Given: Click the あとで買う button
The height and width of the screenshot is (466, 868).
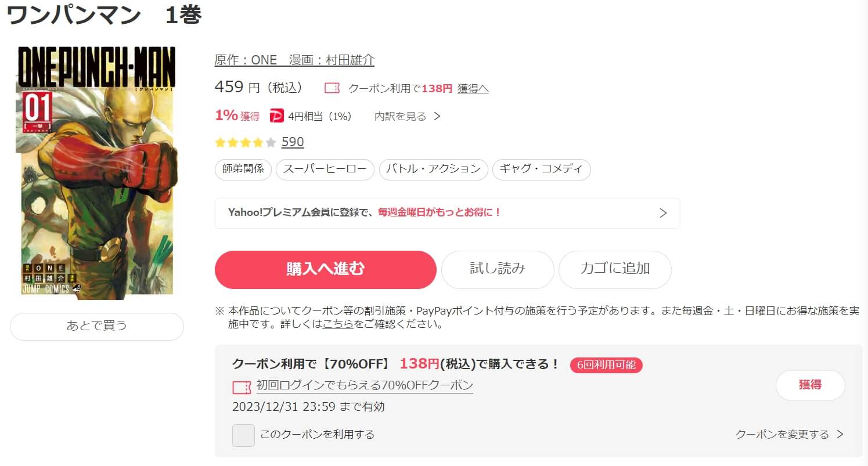Looking at the screenshot, I should (97, 326).
